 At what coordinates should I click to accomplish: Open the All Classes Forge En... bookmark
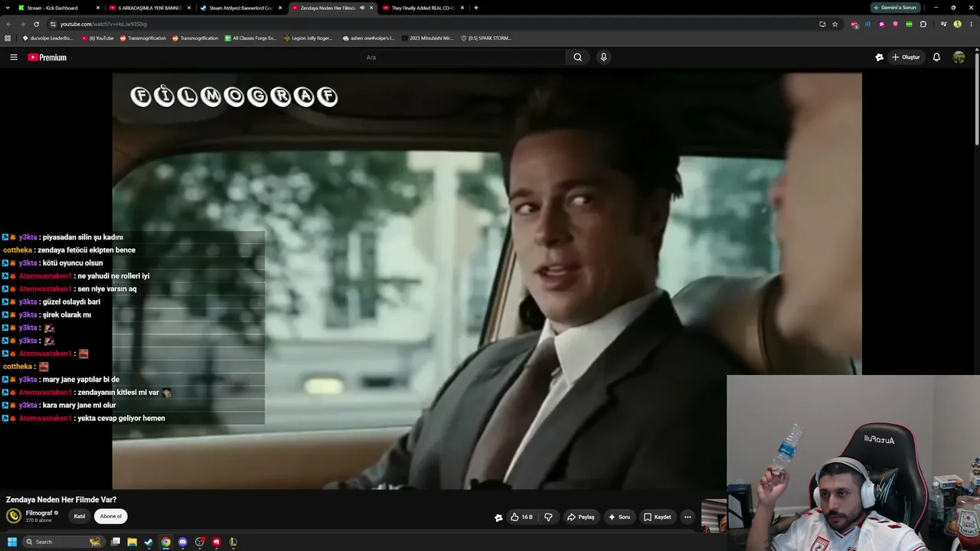(250, 38)
